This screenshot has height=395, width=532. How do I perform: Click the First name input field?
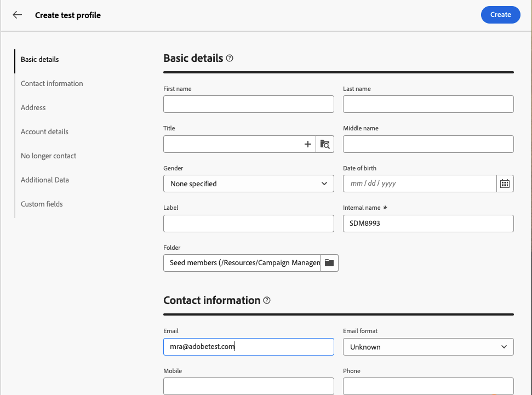[x=248, y=104]
